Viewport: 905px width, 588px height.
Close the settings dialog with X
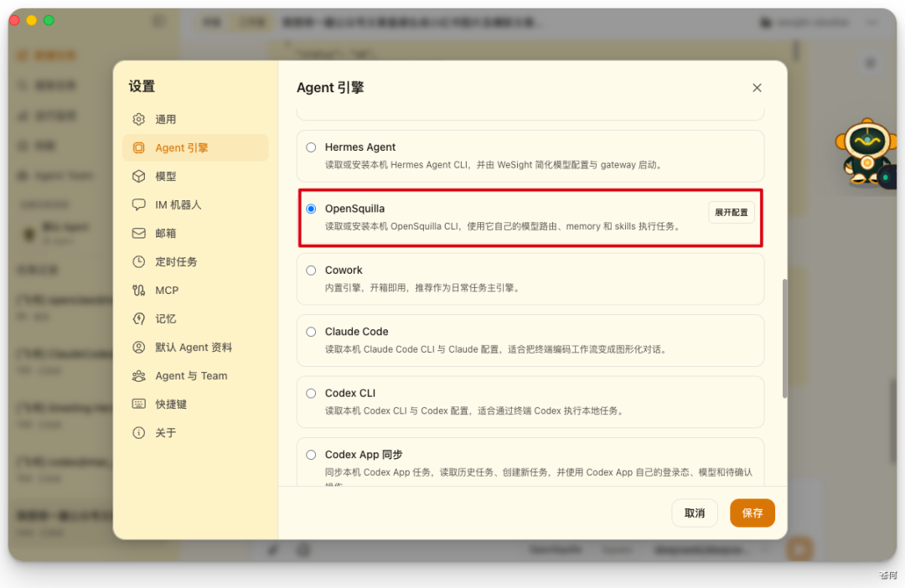tap(757, 88)
